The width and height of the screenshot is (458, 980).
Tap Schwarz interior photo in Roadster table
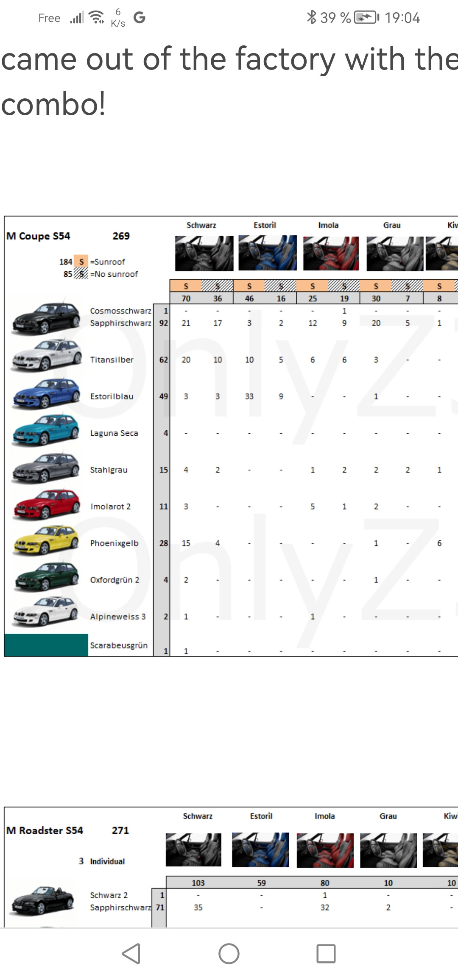[x=194, y=849]
